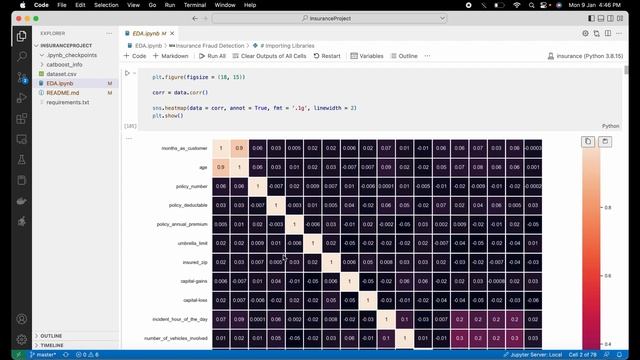Add a new Code cell
Image resolution: width=640 pixels, height=360 pixels.
pos(135,56)
